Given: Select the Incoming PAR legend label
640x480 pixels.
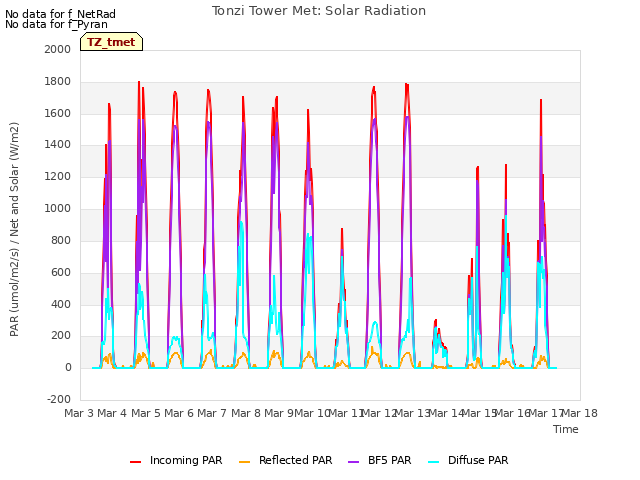Looking at the screenshot, I should [186, 460].
